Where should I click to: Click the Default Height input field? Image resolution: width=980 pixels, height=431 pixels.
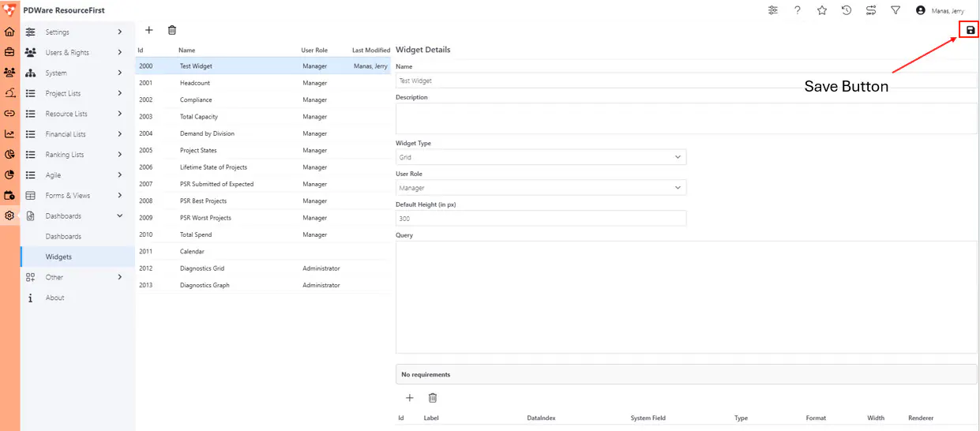coord(541,219)
